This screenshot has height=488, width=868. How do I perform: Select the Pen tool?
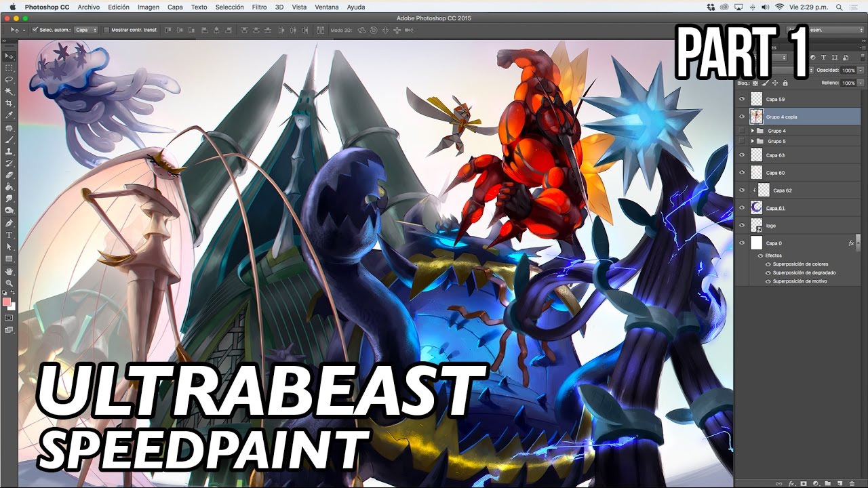pos(9,223)
